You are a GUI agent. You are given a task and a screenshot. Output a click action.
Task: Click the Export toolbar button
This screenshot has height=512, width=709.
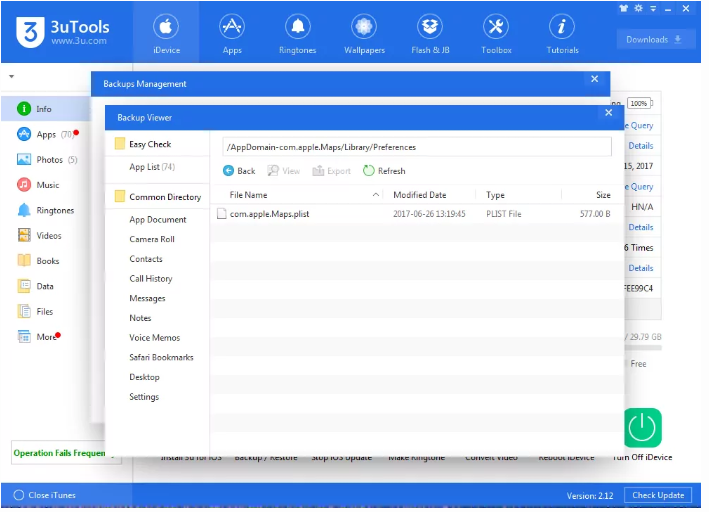click(331, 171)
